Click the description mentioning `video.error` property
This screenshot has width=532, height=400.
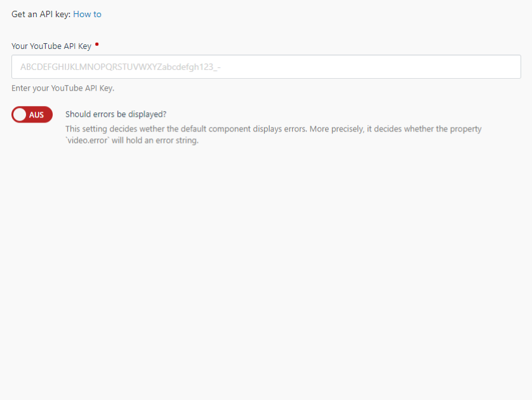tap(274, 135)
